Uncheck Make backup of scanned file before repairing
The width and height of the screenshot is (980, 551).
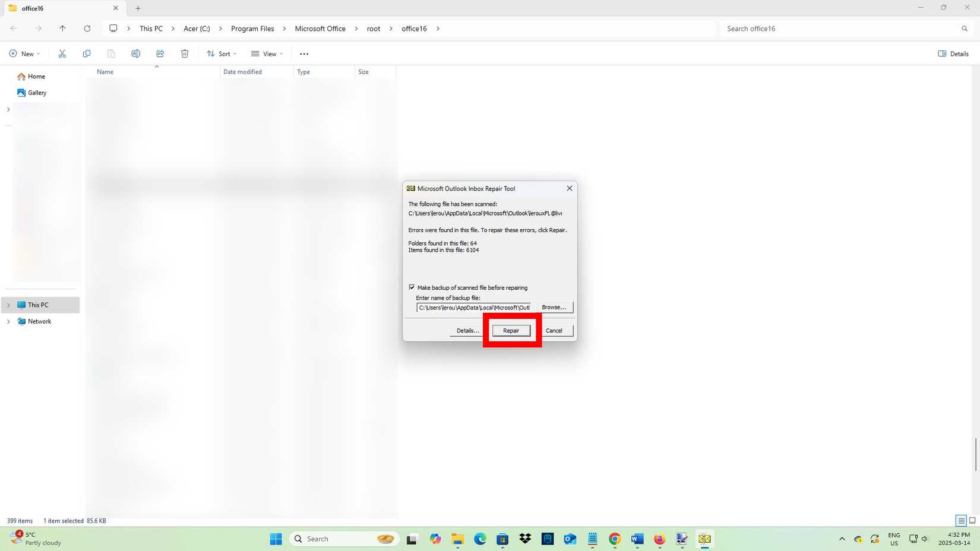412,287
